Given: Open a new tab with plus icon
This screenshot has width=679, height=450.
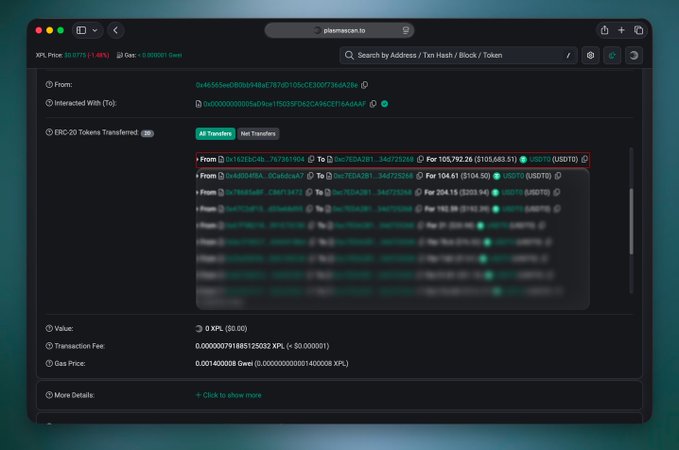Looking at the screenshot, I should tap(621, 30).
